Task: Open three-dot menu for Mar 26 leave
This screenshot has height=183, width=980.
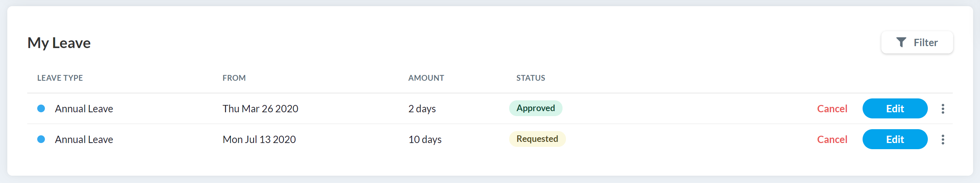Action: point(943,109)
